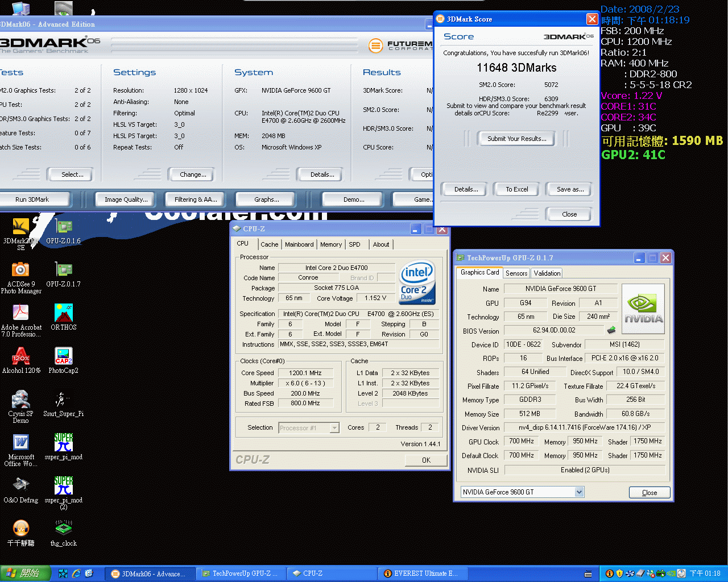Launch PhotoCap2 desktop icon
This screenshot has height=582, width=728.
(x=64, y=357)
